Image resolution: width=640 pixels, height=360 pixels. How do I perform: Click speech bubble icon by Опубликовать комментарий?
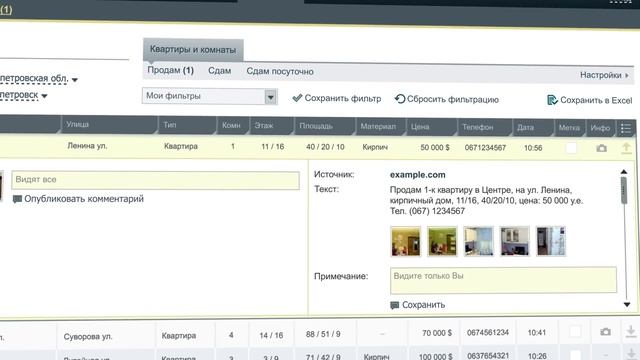click(17, 199)
